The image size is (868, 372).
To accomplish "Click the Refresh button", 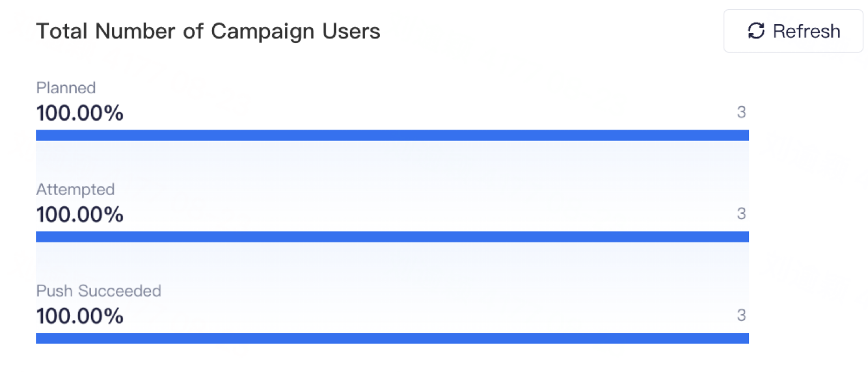I will [793, 31].
